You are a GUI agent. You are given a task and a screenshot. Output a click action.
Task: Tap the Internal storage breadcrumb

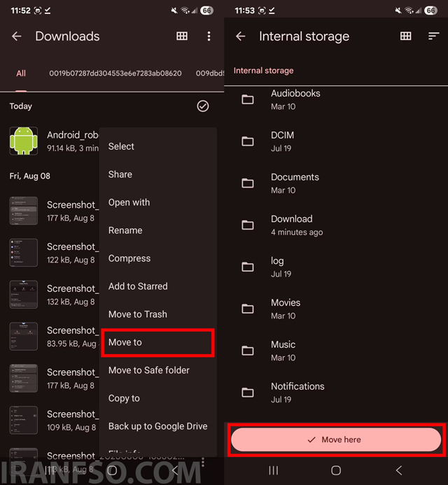click(264, 71)
